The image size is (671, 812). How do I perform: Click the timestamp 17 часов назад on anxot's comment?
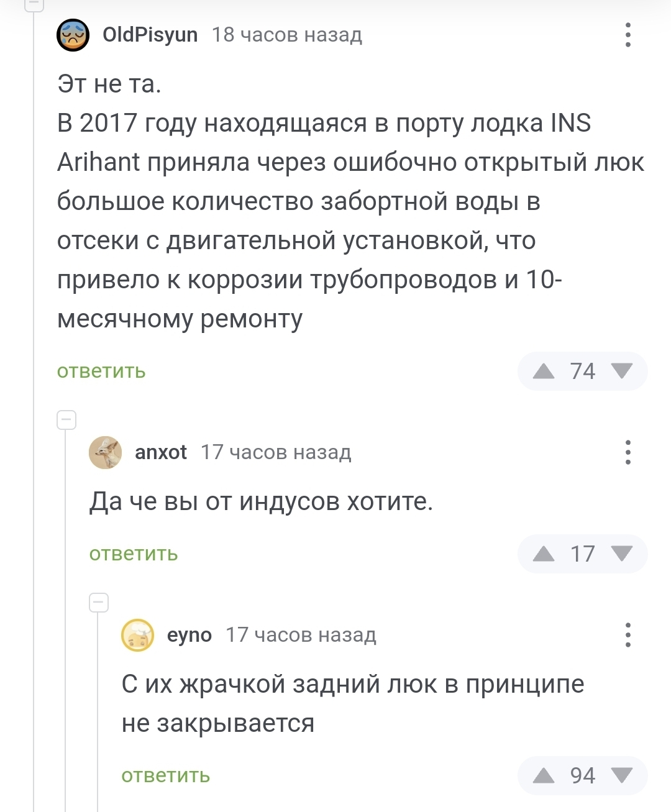pos(275,452)
